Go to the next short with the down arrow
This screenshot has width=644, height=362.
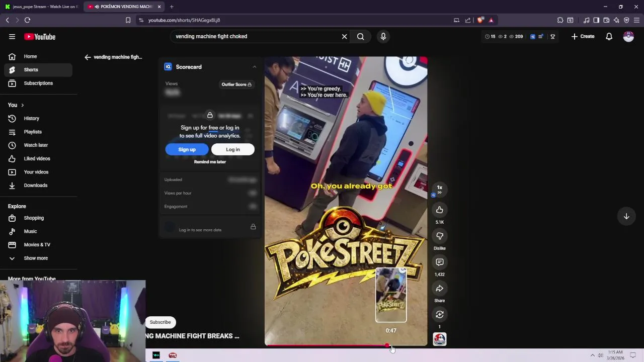point(626,216)
